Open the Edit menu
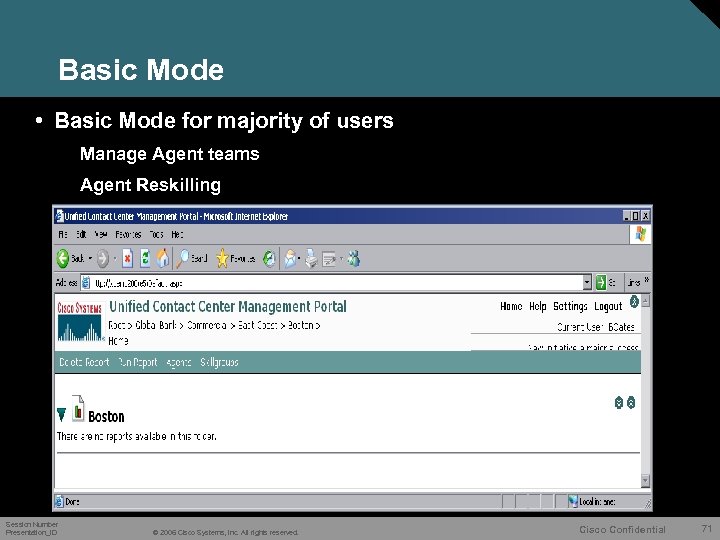This screenshot has width=720, height=540. 81,235
